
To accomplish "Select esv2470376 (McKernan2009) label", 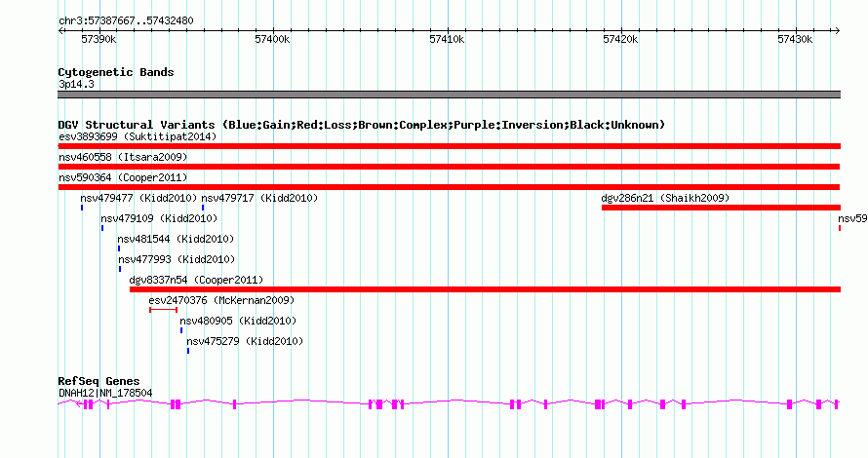I will click(221, 300).
